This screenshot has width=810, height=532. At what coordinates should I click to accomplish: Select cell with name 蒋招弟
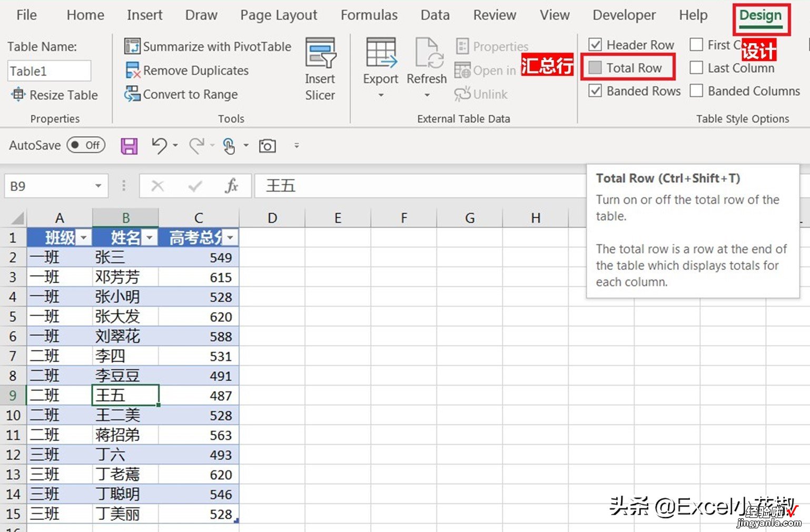click(125, 435)
